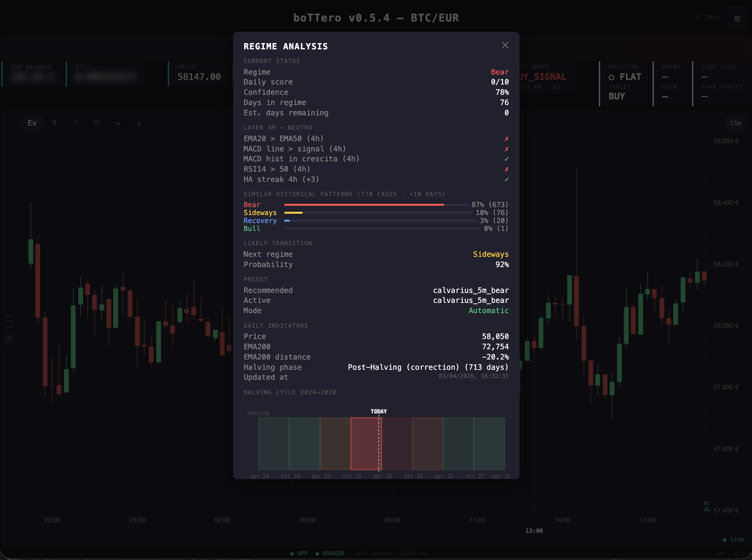The image size is (752, 560).
Task: Select the calvarius_5m_bear active preset
Action: [x=471, y=300]
